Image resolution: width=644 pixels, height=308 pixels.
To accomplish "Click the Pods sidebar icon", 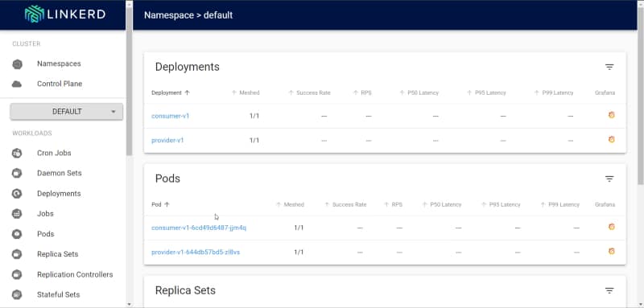I will click(x=17, y=234).
